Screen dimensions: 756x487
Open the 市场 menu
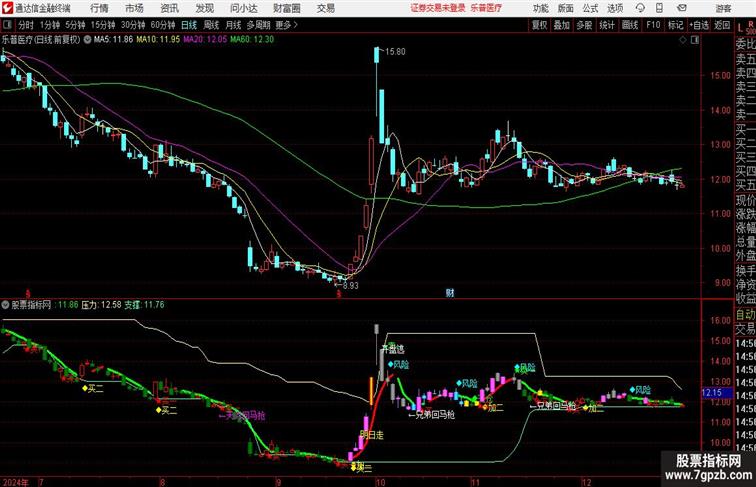(x=134, y=8)
